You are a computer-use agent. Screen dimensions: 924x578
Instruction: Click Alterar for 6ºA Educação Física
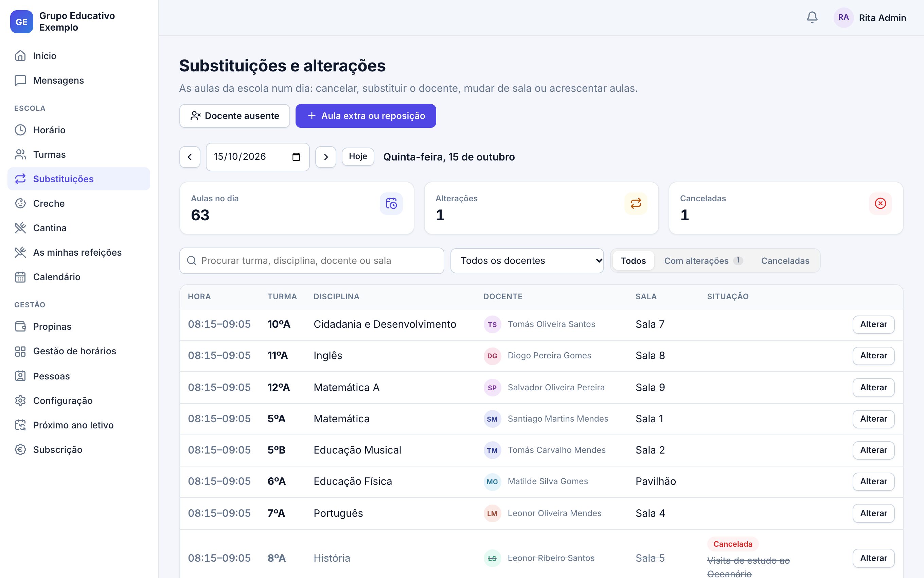pyautogui.click(x=873, y=482)
